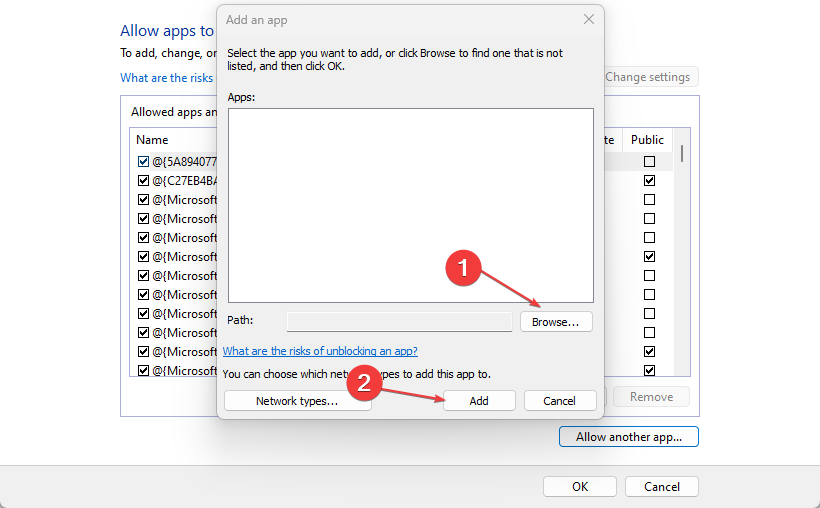Click into the Path text field
This screenshot has width=820, height=508.
(400, 322)
